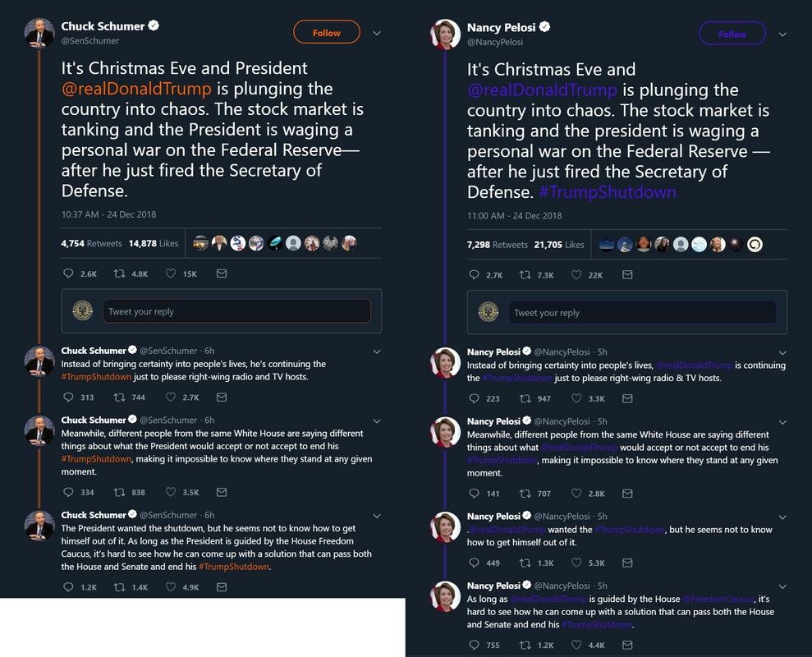Reply to Schumer's main Christmas Eve tweet
This screenshot has width=812, height=657.
pos(69,273)
